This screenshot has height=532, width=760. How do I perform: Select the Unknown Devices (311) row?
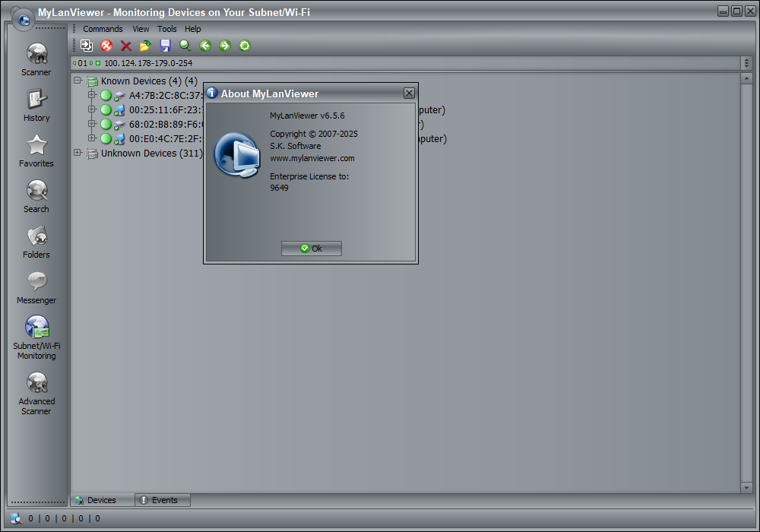[x=151, y=153]
